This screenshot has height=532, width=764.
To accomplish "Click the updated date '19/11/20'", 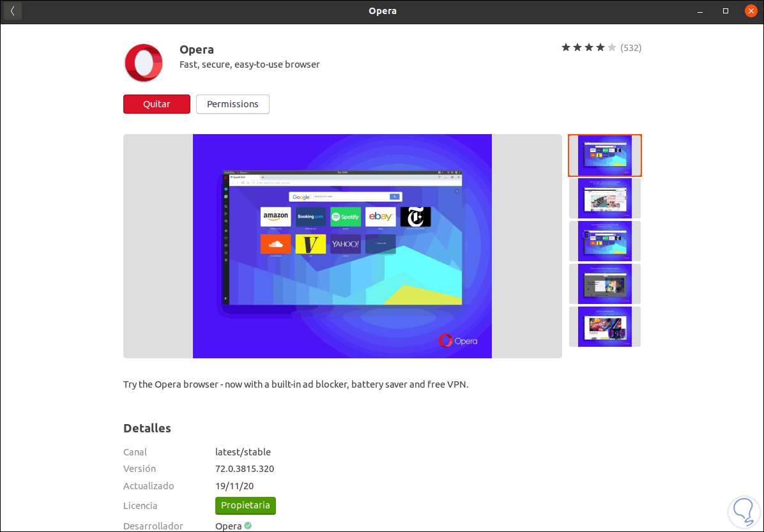I will pyautogui.click(x=234, y=486).
